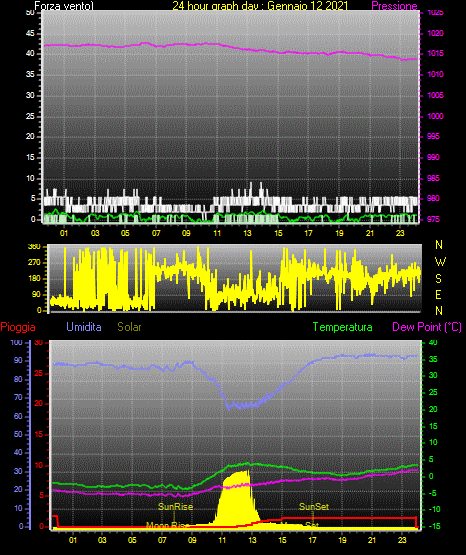Click the W wind direction label

[x=440, y=262]
